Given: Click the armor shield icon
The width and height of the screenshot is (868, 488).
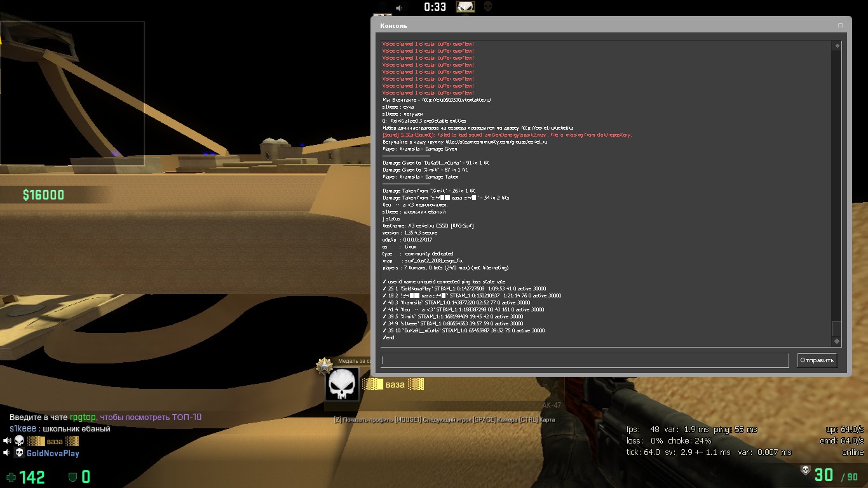Looking at the screenshot, I should tap(72, 477).
